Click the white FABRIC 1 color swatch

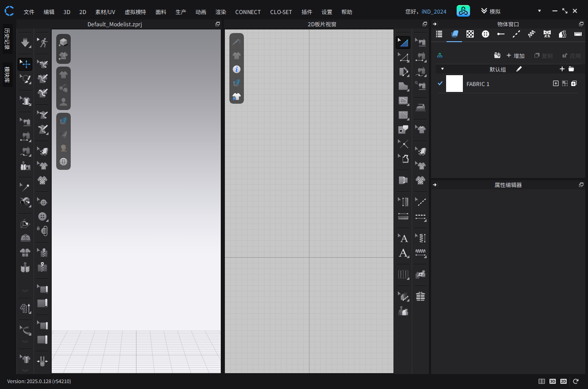pos(454,84)
